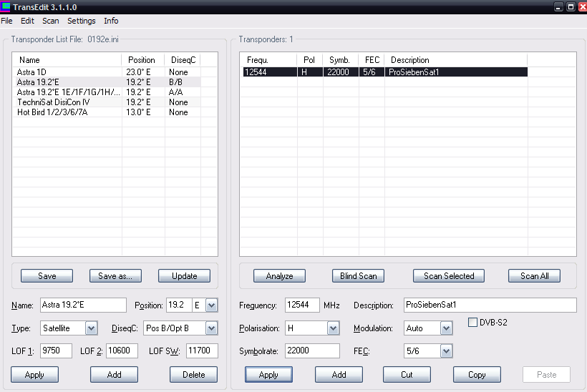Viewport: 587px width, 392px height.
Task: Click the Save button
Action: 47,276
